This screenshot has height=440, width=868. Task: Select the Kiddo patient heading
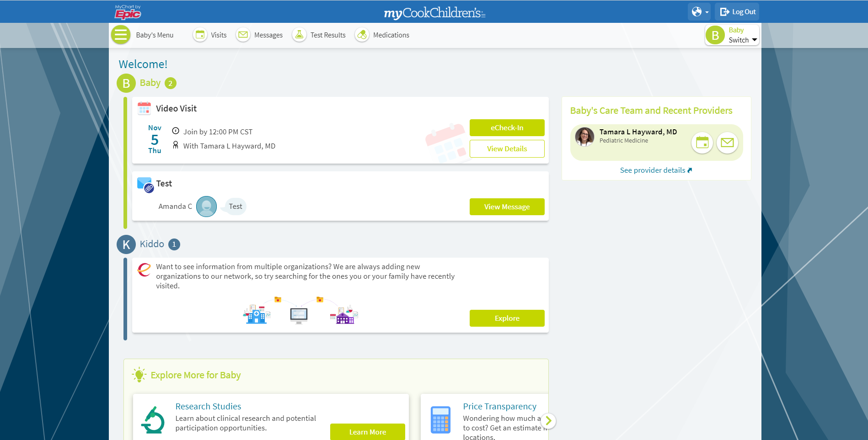click(x=152, y=244)
